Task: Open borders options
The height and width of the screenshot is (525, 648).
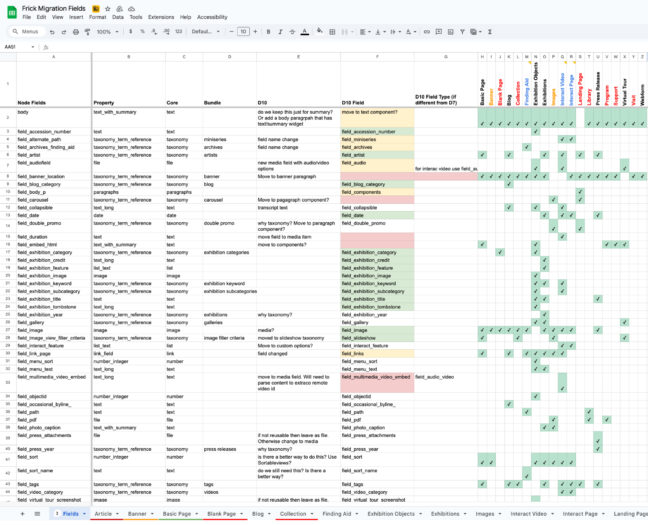Action: (332, 32)
